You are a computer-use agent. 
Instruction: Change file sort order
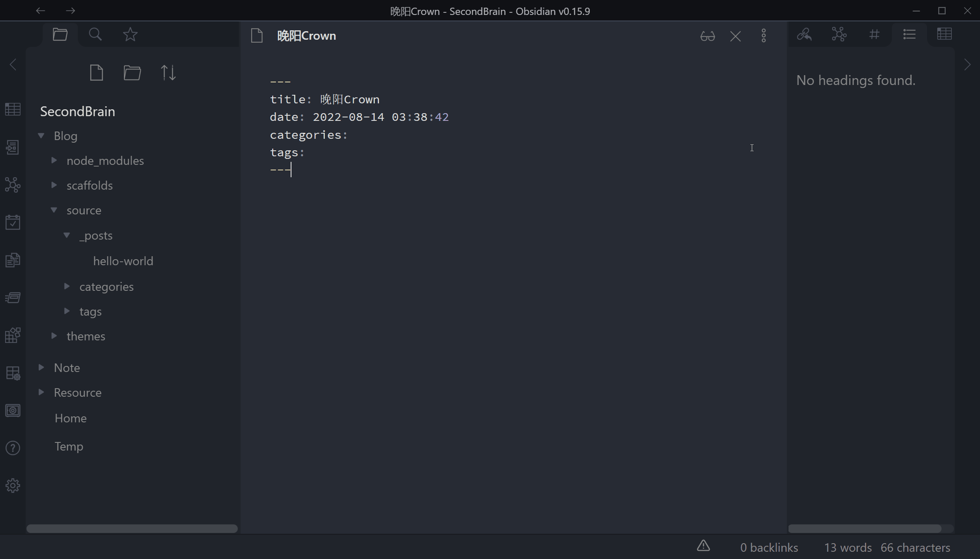[168, 73]
